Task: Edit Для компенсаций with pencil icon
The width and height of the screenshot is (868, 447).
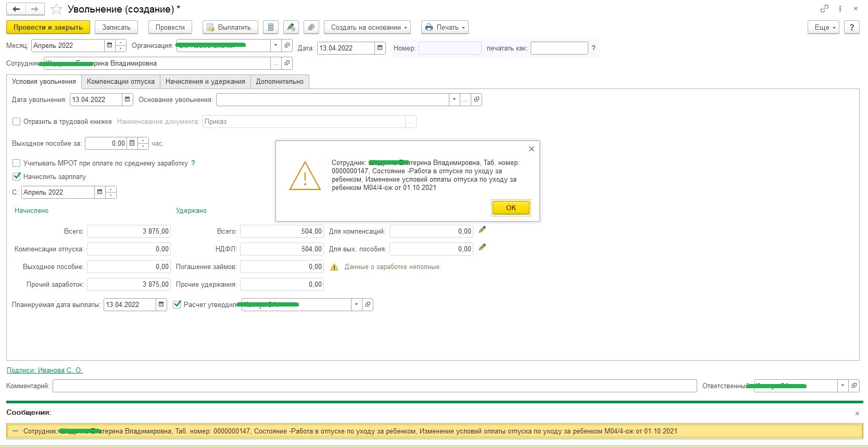Action: pyautogui.click(x=482, y=229)
